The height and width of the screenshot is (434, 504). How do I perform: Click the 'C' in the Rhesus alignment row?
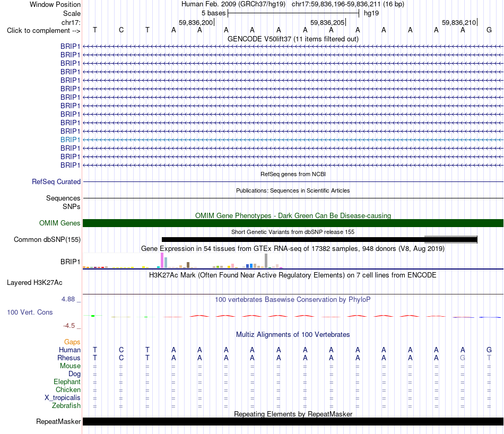pyautogui.click(x=121, y=358)
